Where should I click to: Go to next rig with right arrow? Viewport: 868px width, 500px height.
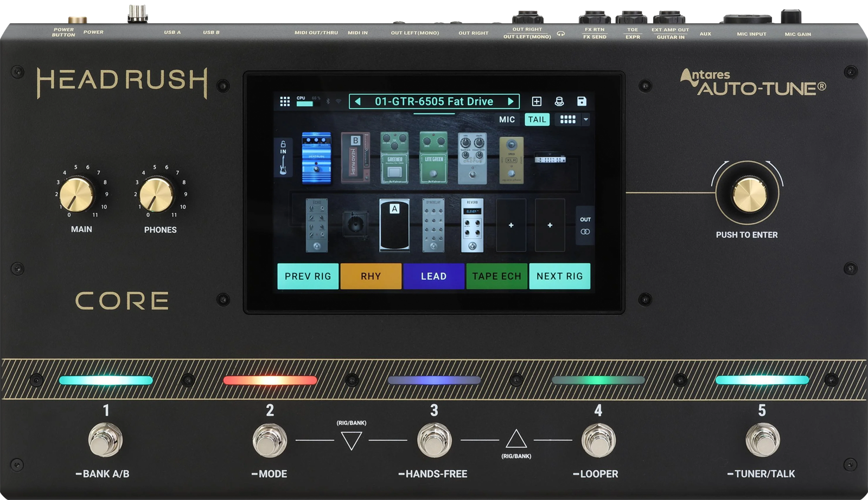[x=510, y=101]
